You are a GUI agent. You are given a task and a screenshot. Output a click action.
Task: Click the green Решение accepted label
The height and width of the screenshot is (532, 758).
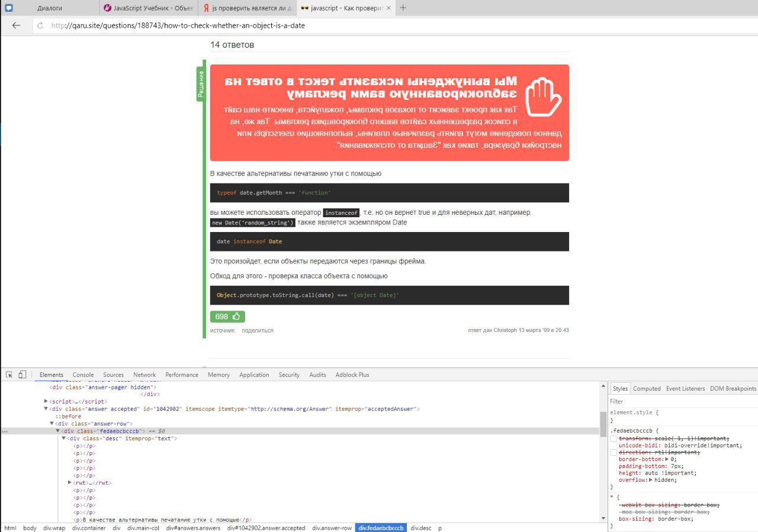coord(201,84)
